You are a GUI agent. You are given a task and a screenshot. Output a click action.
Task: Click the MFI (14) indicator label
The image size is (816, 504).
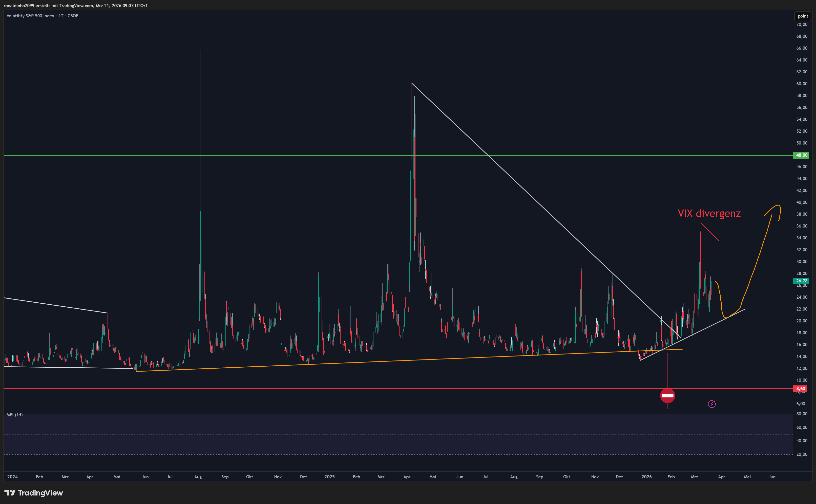point(15,415)
